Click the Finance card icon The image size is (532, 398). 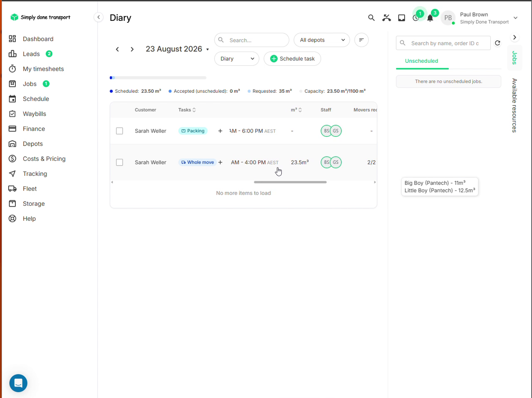(x=12, y=129)
